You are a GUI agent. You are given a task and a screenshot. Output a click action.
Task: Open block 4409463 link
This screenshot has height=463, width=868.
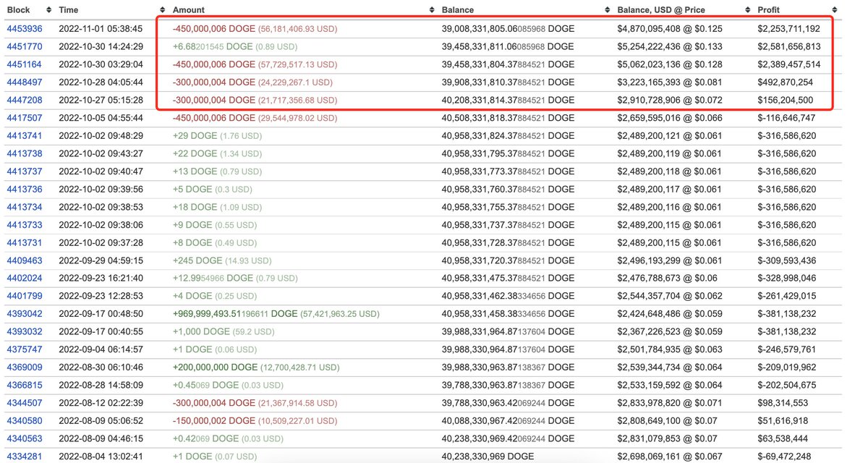point(25,260)
